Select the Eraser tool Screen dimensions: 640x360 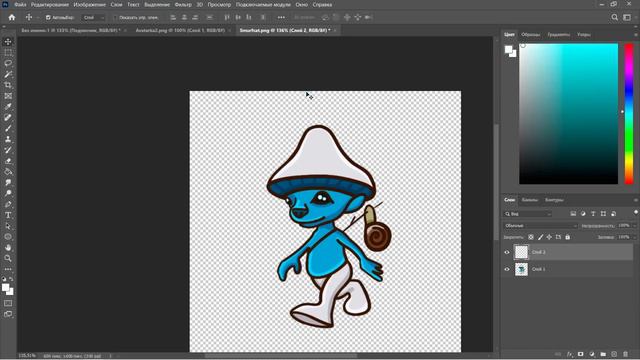click(8, 161)
